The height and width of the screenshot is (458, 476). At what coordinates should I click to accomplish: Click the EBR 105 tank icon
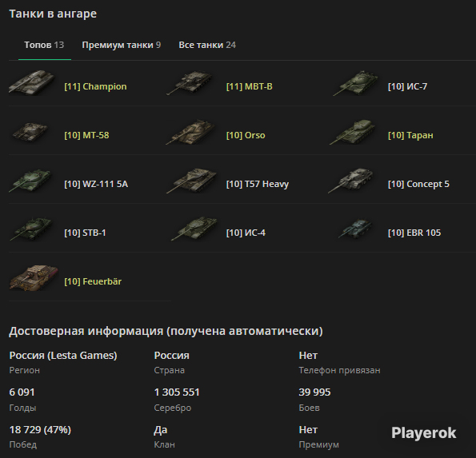click(x=355, y=229)
